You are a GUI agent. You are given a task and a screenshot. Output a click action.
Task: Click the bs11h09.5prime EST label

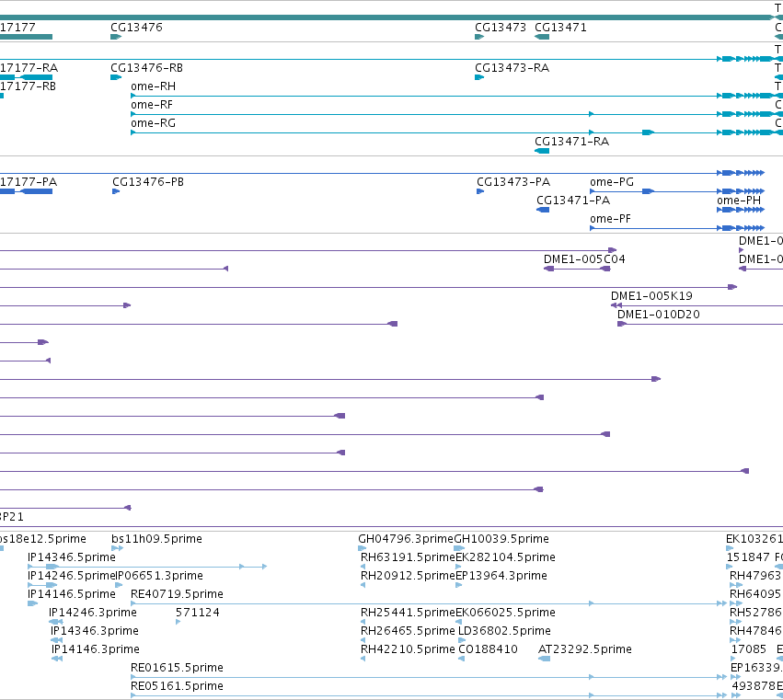156,539
